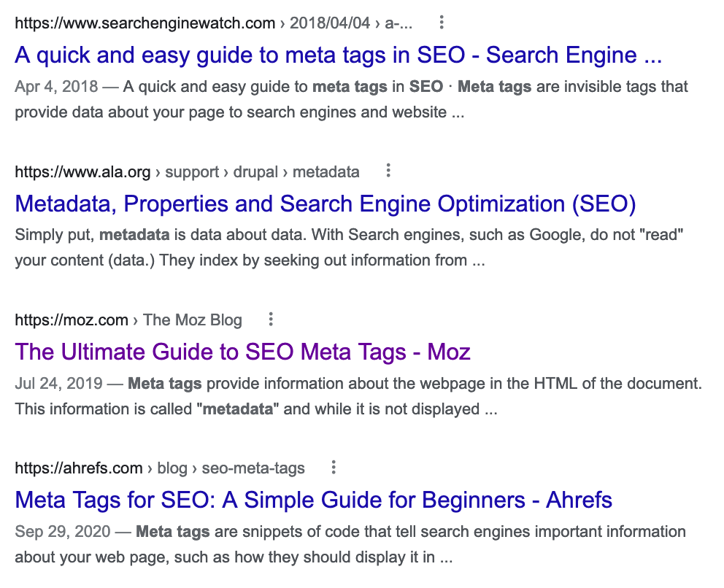Screen dimensions: 724x588
Task: Click the ahrefs.com URL breadcrumb
Action: click(78, 468)
